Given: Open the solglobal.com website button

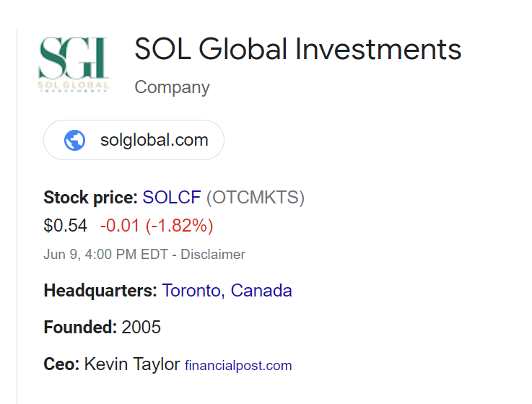Looking at the screenshot, I should click(154, 140).
